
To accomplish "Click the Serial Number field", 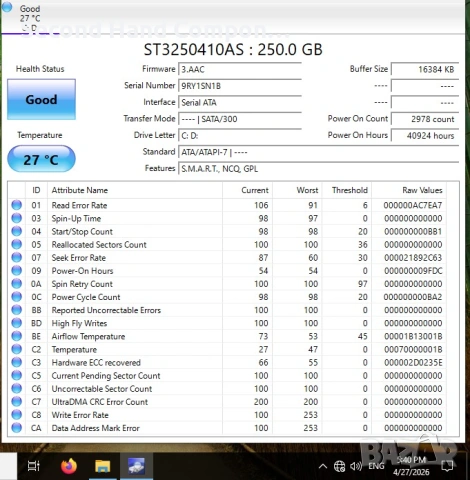I will coord(240,86).
